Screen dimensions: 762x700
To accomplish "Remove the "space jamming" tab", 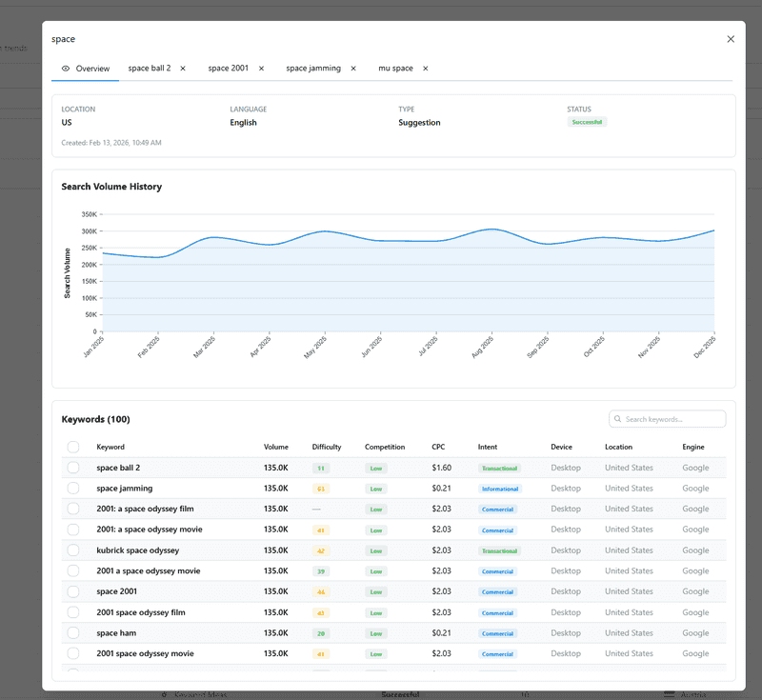I will 352,69.
